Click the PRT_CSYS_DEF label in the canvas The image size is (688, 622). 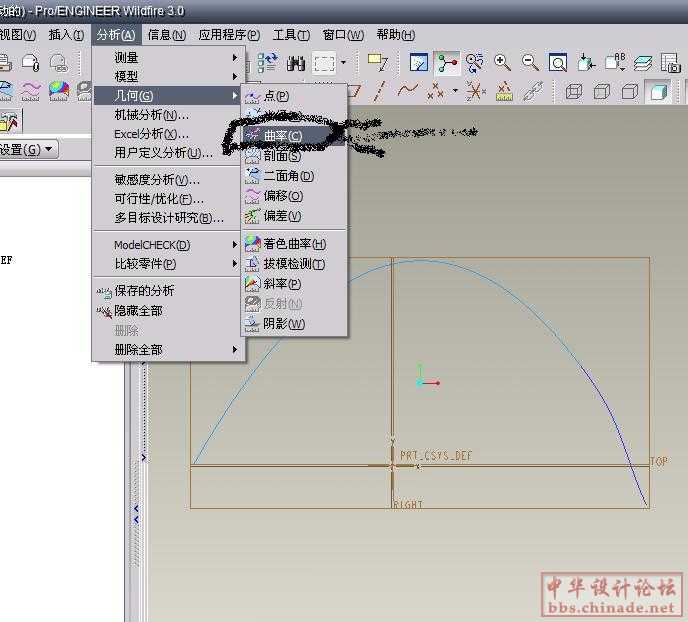[x=436, y=456]
